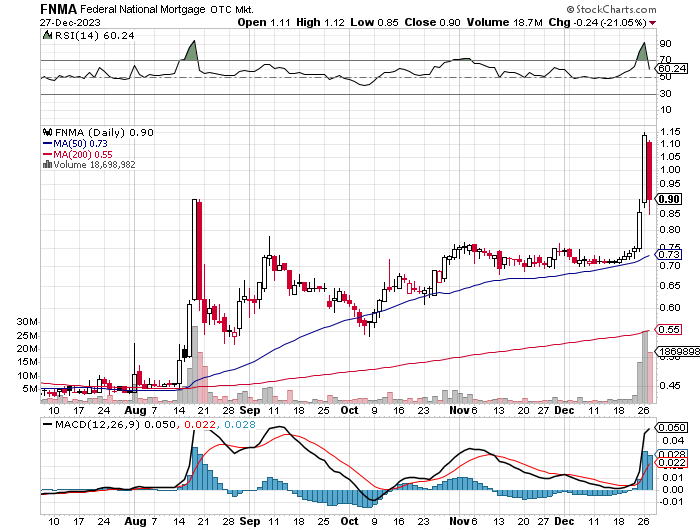
Task: Click the tall white candlestick from mid-August spike
Action: pos(194,249)
